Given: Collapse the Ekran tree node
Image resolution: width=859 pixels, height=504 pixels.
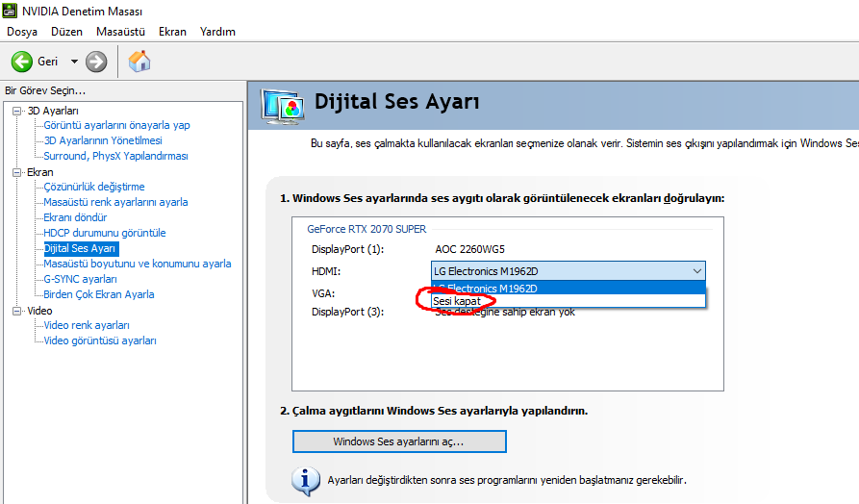Looking at the screenshot, I should pos(17,172).
